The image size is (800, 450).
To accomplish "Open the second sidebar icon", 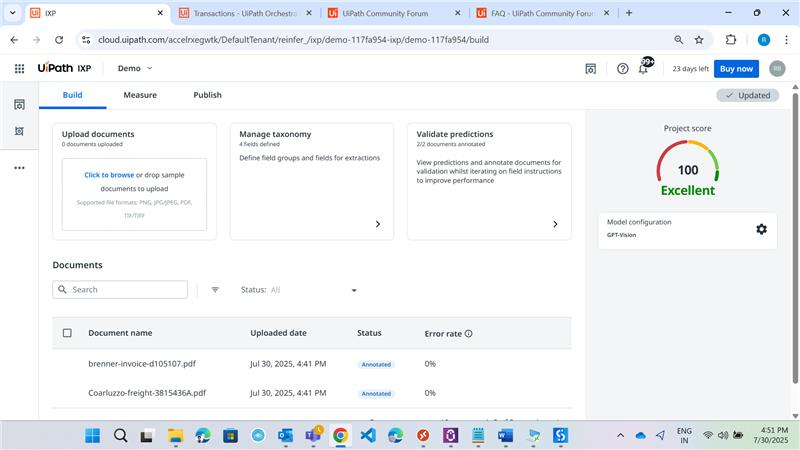I will point(19,131).
